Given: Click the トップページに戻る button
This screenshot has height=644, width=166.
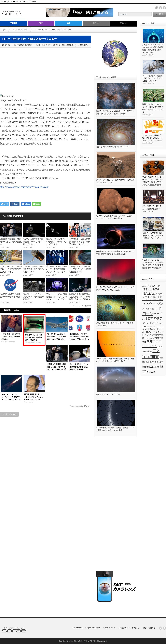Looking at the screenshot, I should click(x=9, y=414).
